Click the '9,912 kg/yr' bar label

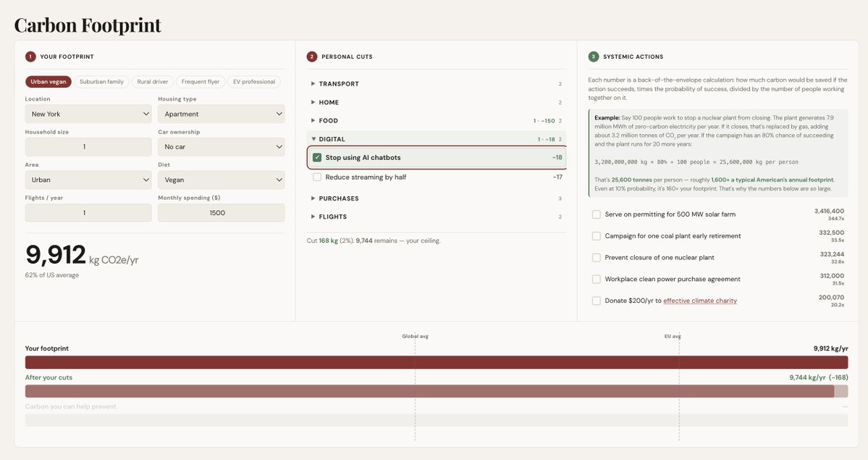pos(830,348)
